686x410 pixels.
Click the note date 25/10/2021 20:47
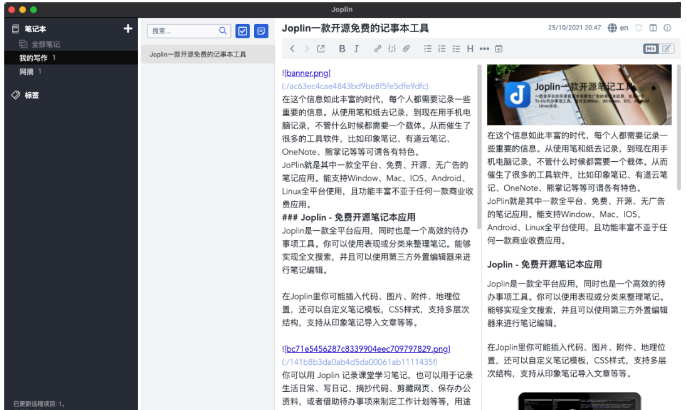(574, 28)
